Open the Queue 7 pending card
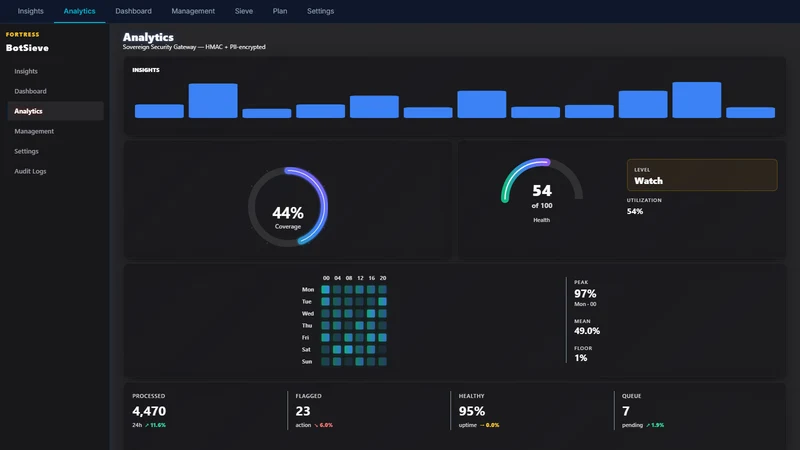 [x=699, y=410]
